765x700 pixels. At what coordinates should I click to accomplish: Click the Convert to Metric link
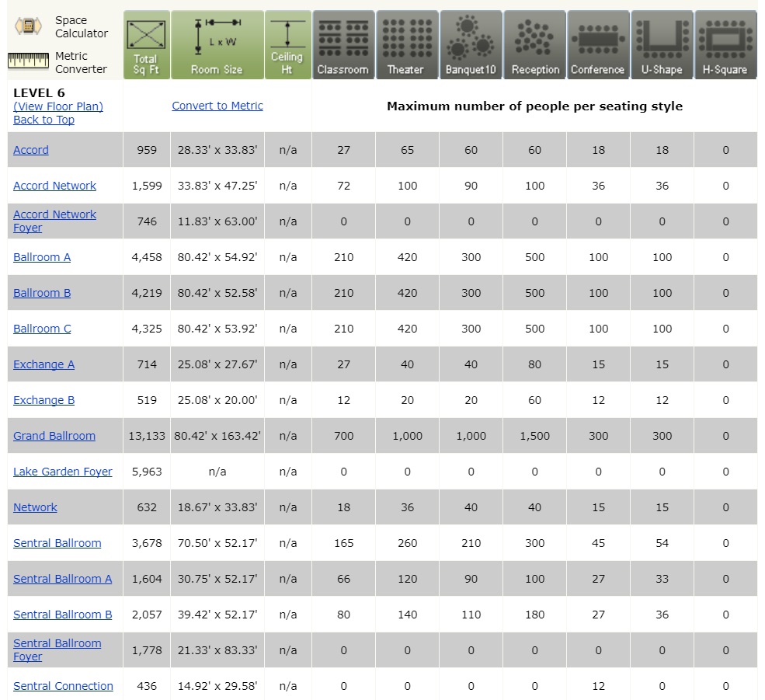pyautogui.click(x=217, y=106)
